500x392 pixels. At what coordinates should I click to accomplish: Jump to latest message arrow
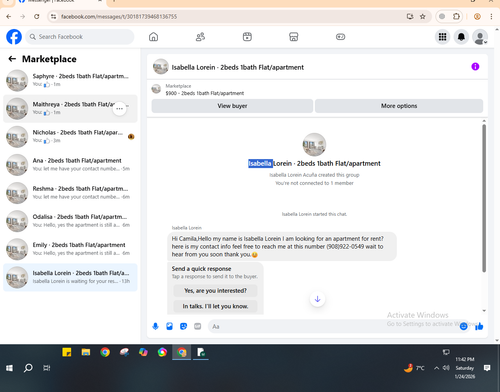point(317,299)
